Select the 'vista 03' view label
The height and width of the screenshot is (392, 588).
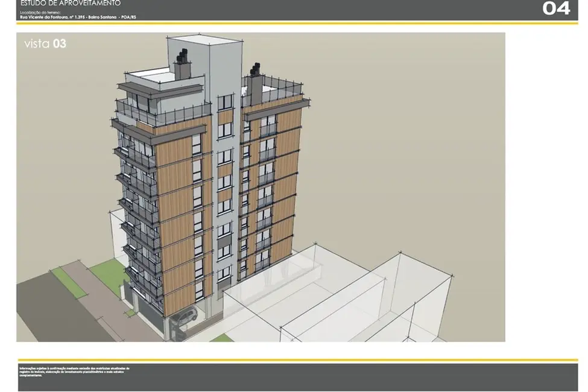(45, 43)
